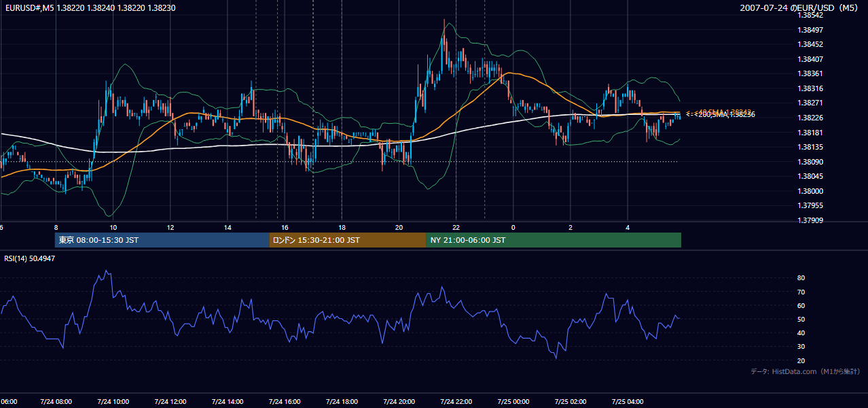This screenshot has width=868, height=408.
Task: Click the 7/24 12:00 bottom time label
Action: pyautogui.click(x=170, y=402)
